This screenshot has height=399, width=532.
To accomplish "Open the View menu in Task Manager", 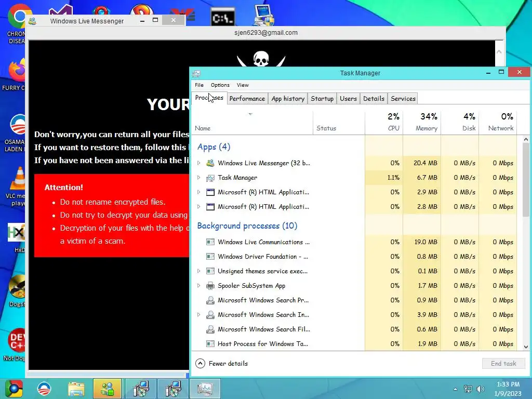I will tap(243, 85).
